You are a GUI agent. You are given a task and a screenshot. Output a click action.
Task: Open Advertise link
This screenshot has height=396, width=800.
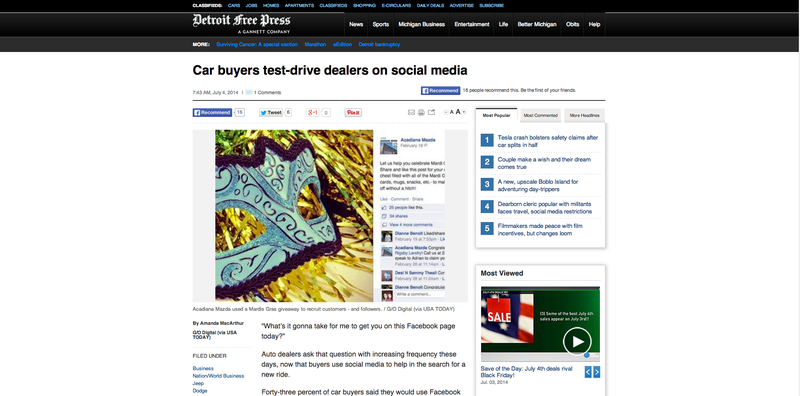462,6
